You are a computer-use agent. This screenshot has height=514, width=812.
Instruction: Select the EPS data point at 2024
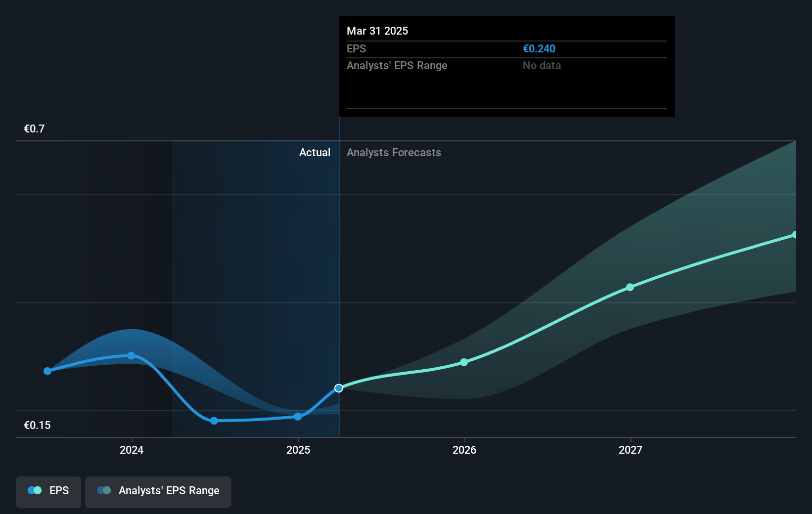click(x=131, y=356)
